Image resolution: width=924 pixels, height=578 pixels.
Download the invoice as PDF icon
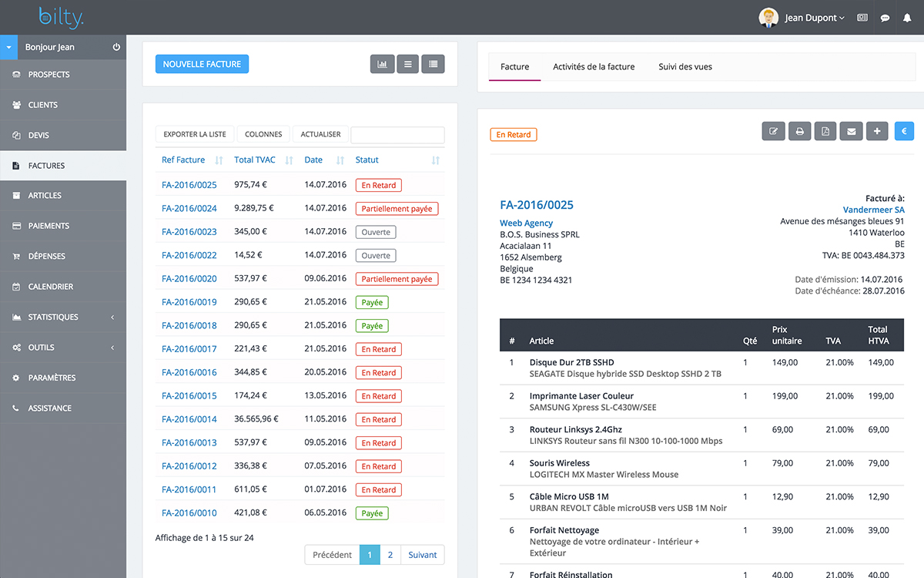click(825, 131)
